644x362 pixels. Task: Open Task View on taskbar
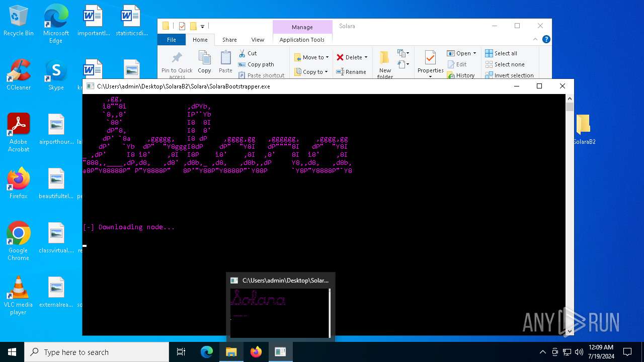(181, 352)
